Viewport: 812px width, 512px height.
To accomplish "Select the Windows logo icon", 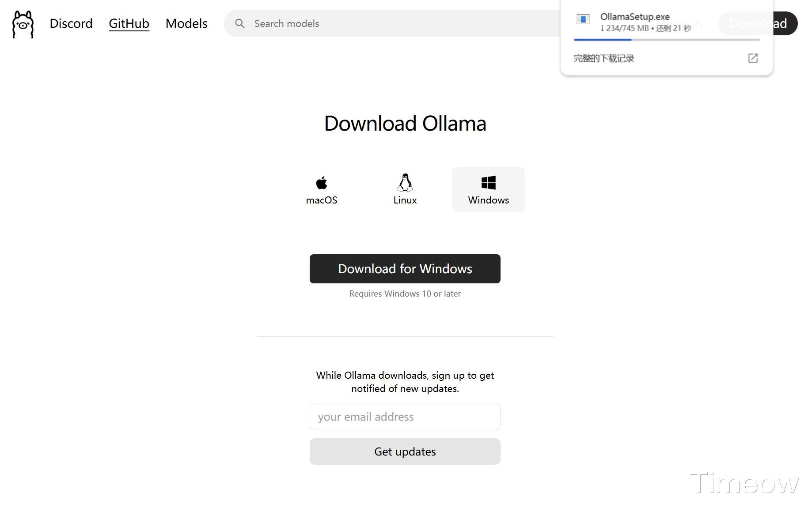I will point(488,183).
